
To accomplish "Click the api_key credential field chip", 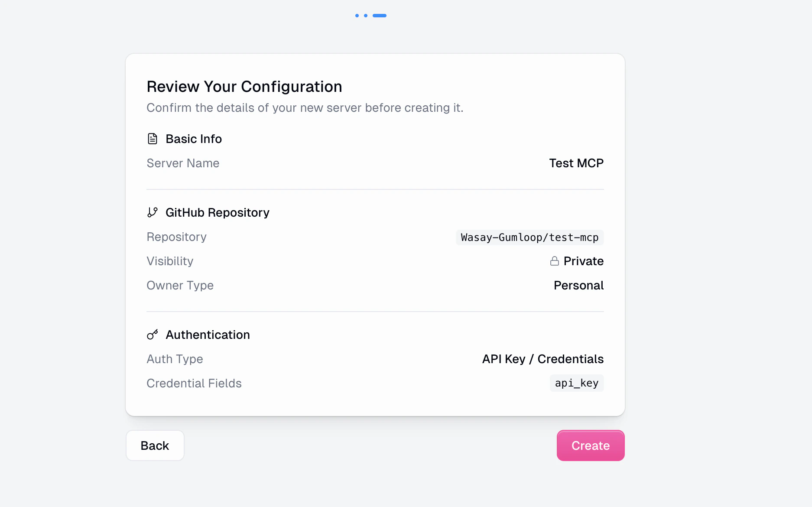I will (x=576, y=383).
